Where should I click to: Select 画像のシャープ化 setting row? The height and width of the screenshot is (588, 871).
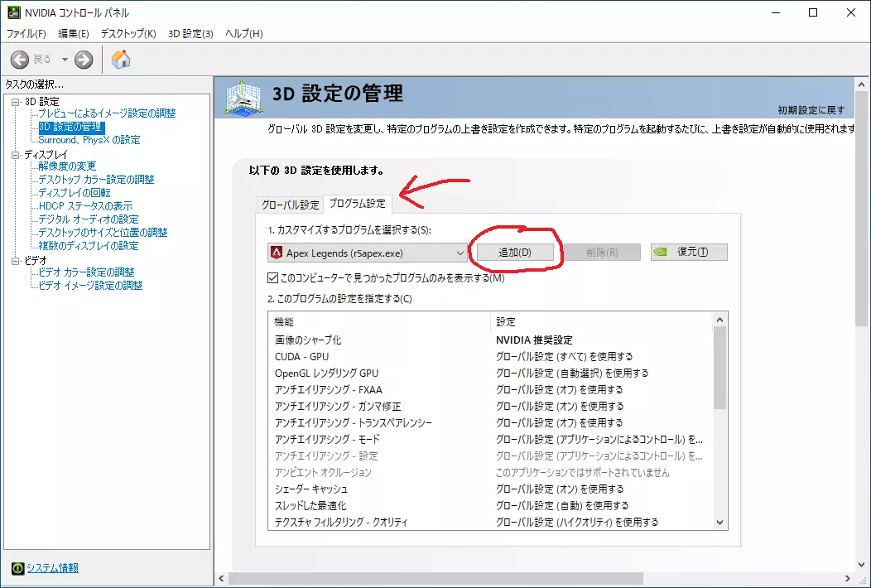pos(490,340)
